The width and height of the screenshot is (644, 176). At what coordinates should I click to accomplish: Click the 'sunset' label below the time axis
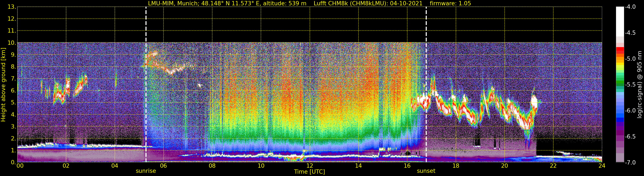(426, 171)
